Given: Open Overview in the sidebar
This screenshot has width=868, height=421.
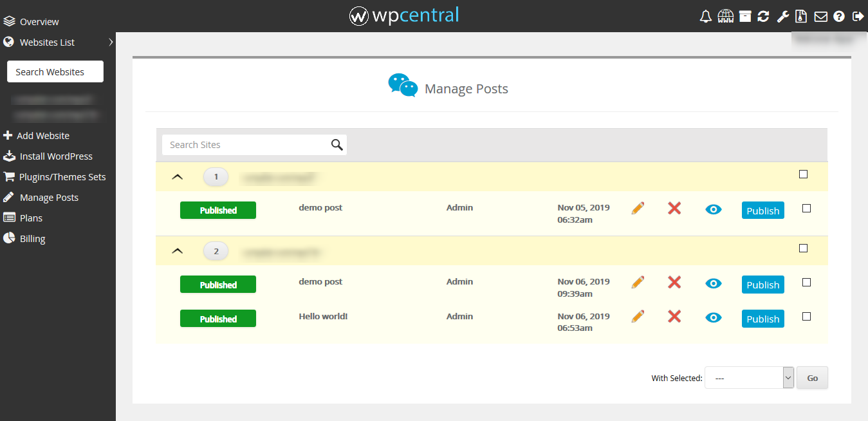Looking at the screenshot, I should pos(39,22).
